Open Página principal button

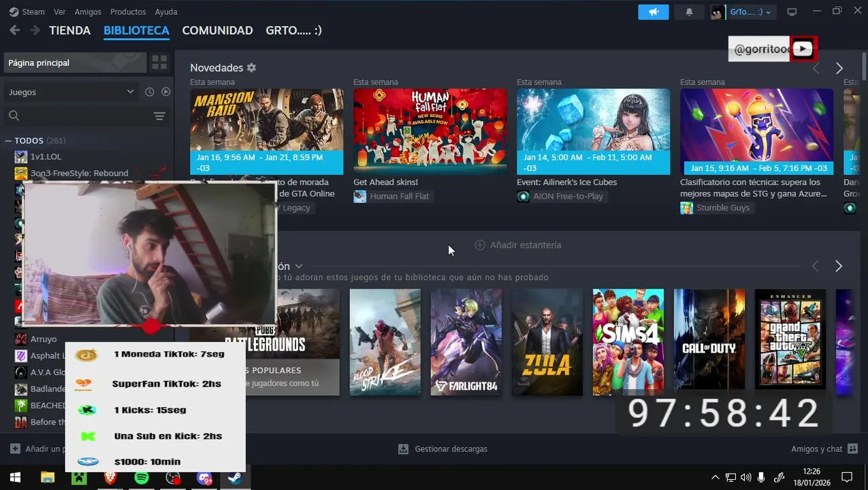coord(75,63)
